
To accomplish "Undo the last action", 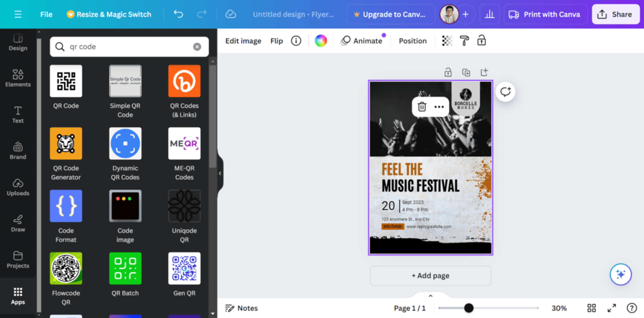I will pos(178,14).
